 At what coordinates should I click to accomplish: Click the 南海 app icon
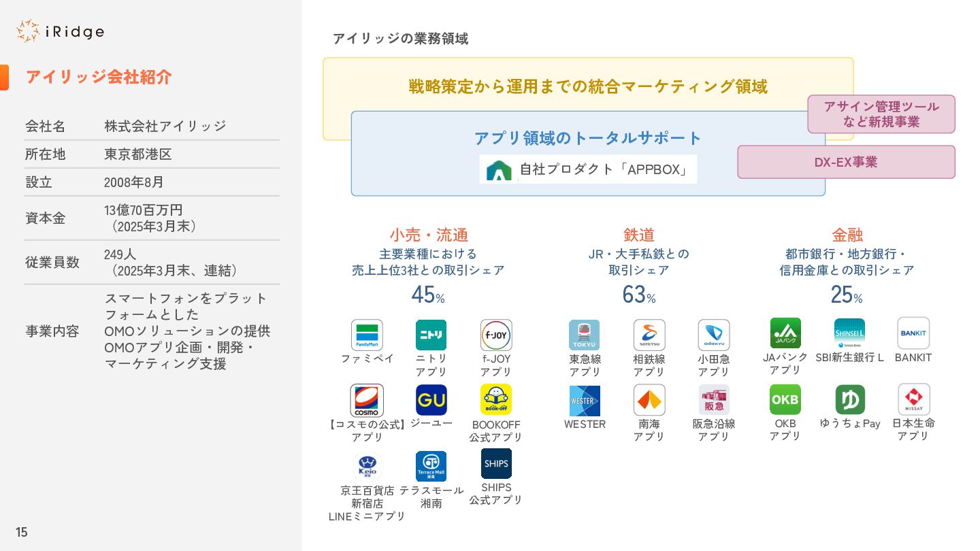[649, 400]
